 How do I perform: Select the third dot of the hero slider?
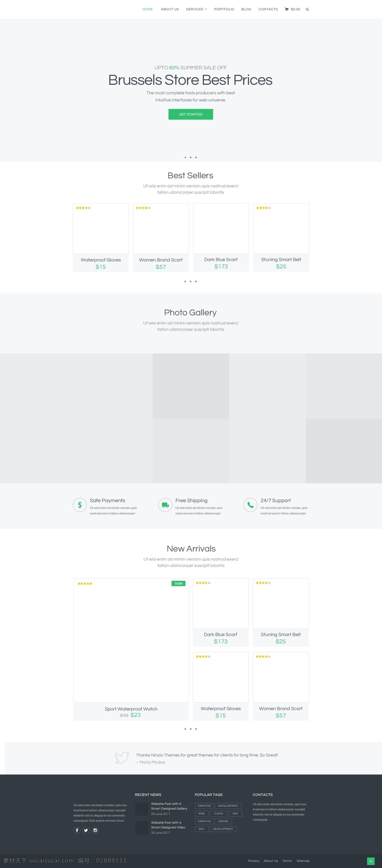point(196,157)
